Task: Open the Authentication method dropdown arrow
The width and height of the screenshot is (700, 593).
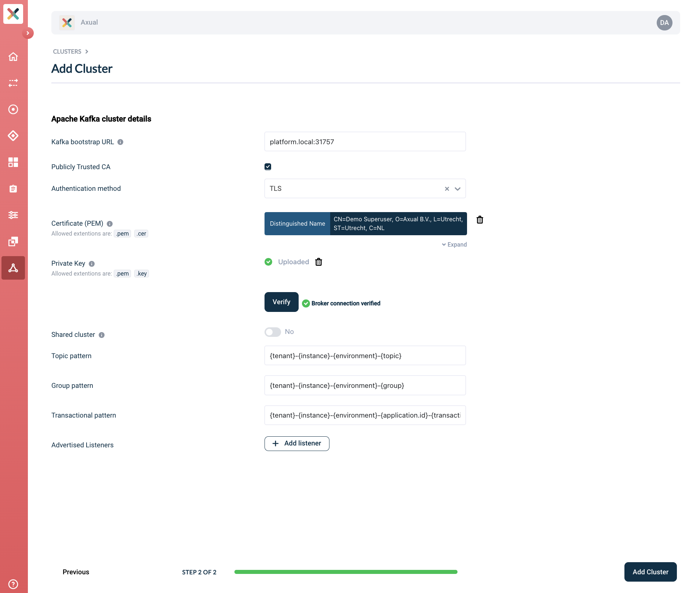Action: 457,189
